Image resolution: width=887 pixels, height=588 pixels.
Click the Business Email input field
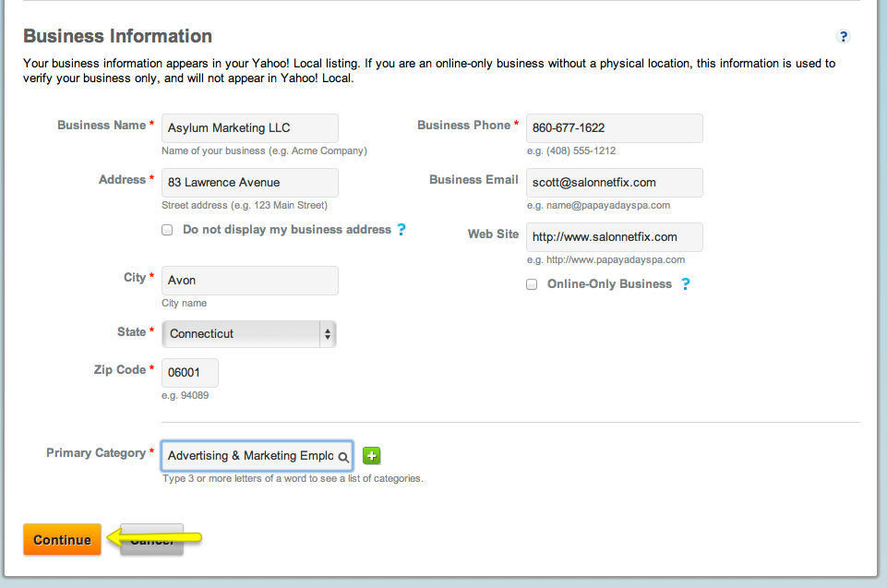point(614,183)
